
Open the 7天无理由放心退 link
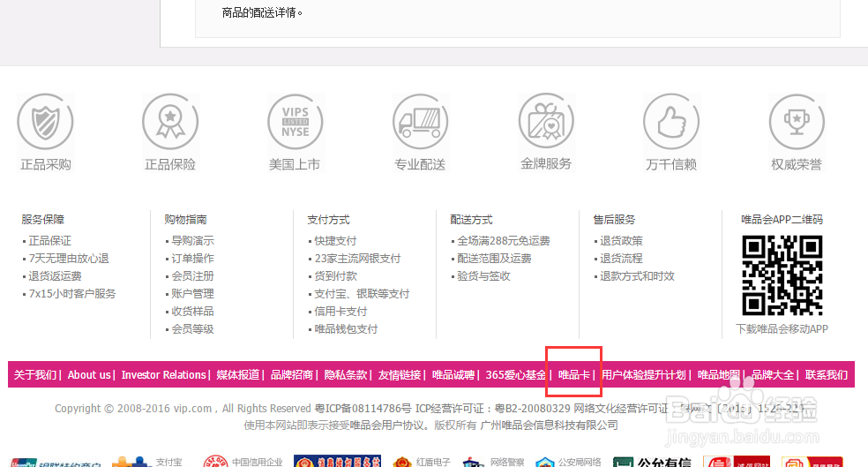69,259
